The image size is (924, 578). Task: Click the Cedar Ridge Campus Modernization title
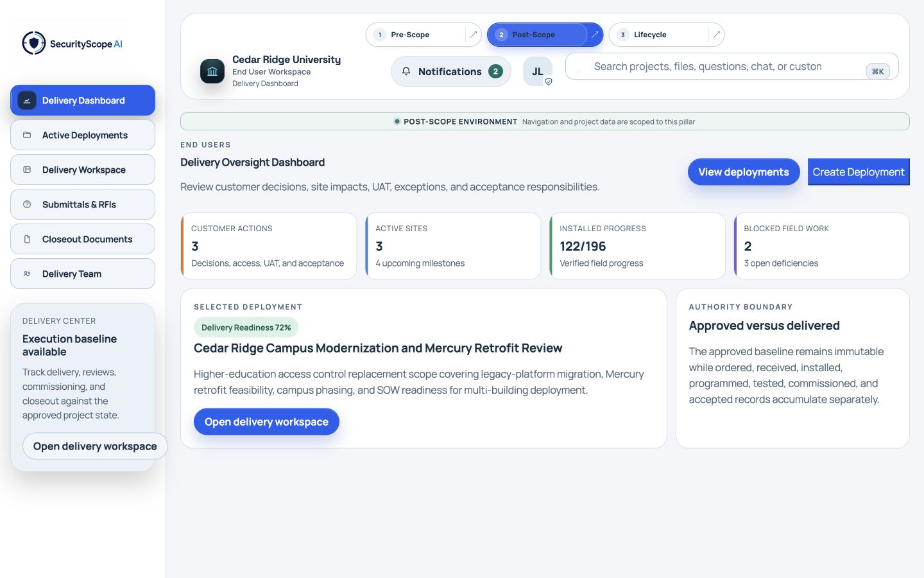coord(378,348)
